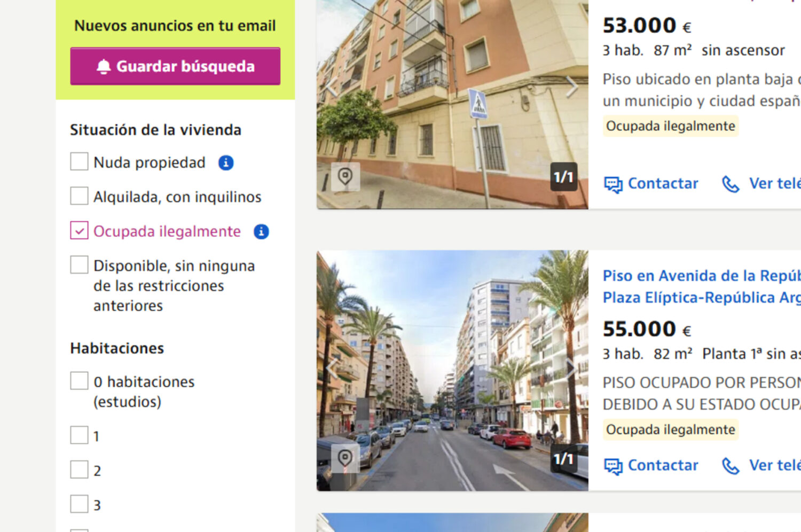
Task: Click phone icon on 55.000 € listing
Action: click(731, 466)
